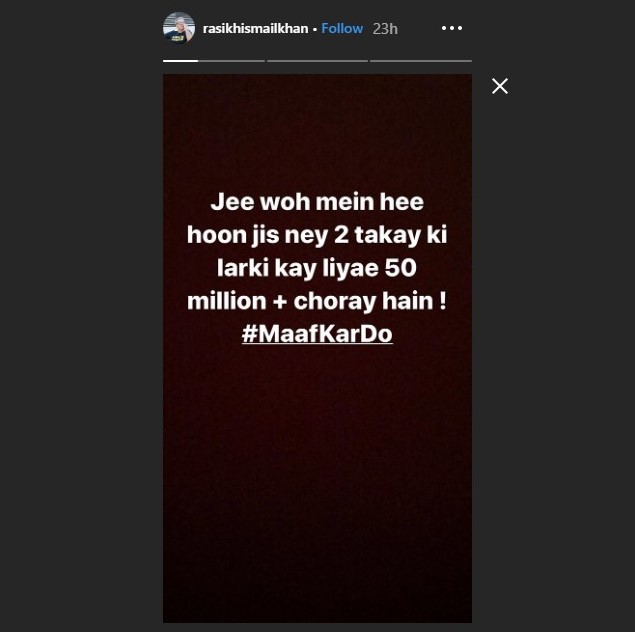This screenshot has width=635, height=632.
Task: Jump to the first story progress segment
Action: 180,61
